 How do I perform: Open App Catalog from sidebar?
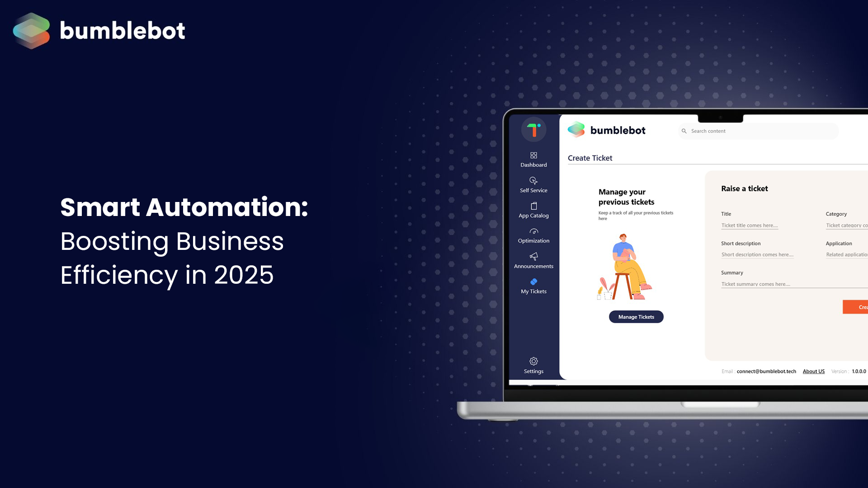pyautogui.click(x=533, y=210)
